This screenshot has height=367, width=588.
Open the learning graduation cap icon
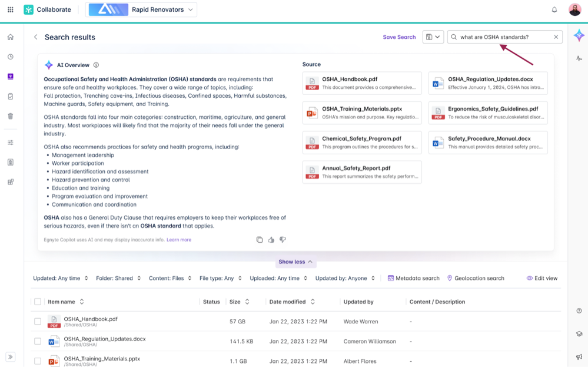click(x=579, y=334)
